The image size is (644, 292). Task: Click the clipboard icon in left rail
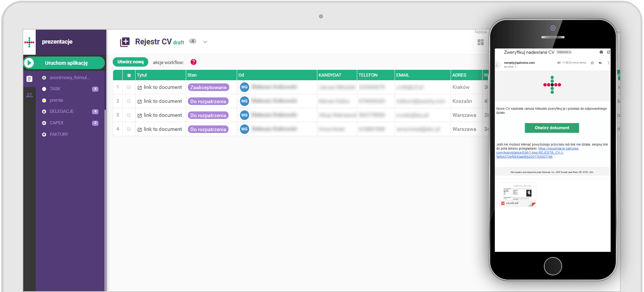(x=29, y=79)
